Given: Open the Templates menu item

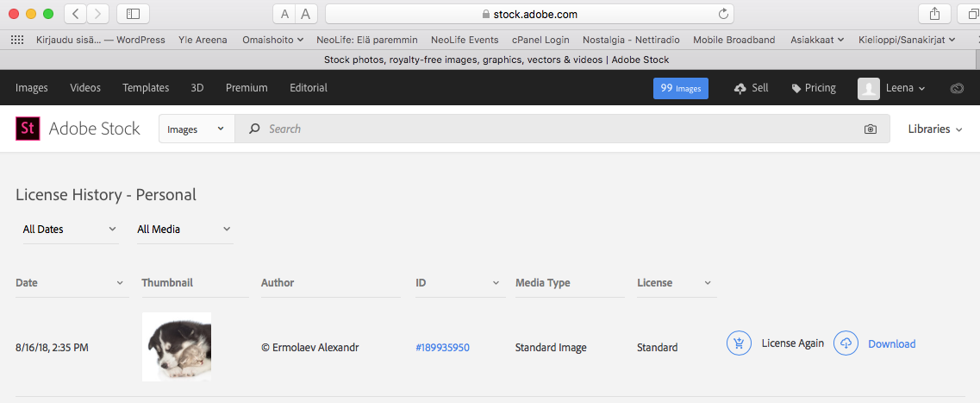Looking at the screenshot, I should click(x=146, y=88).
